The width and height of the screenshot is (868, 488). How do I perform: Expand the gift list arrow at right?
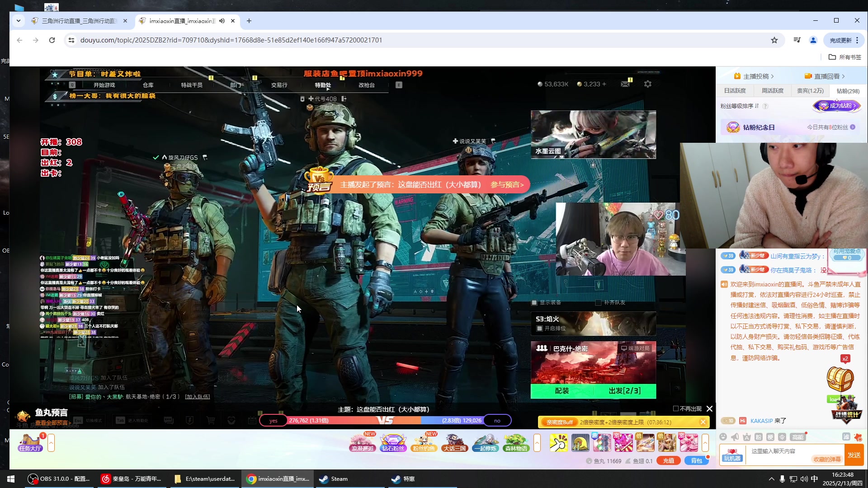[705, 443]
